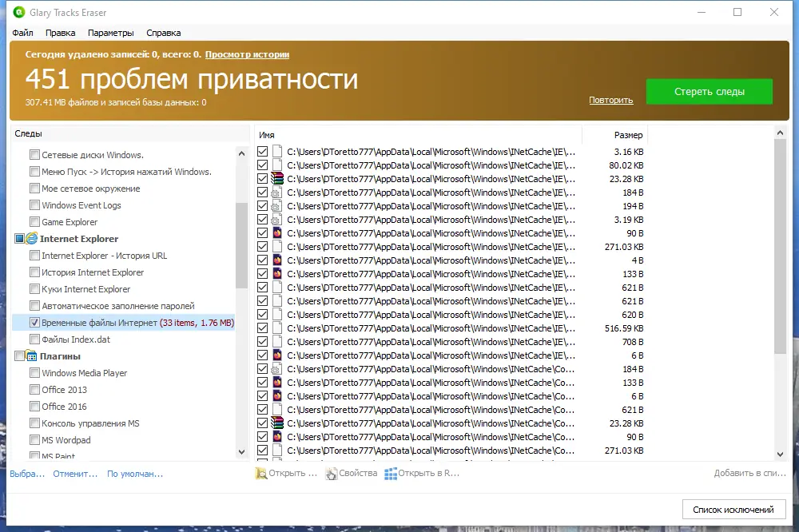Click the magnifier Открыть icon on bottom toolbar

(260, 473)
